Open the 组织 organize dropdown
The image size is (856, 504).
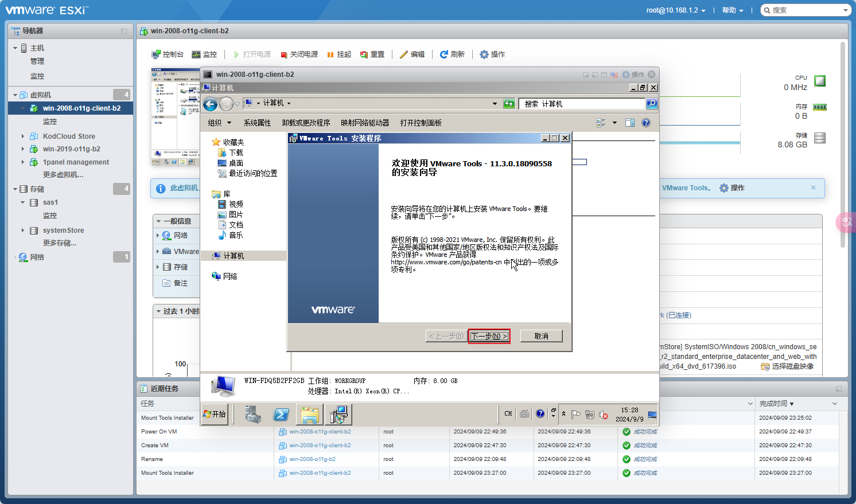[x=220, y=123]
